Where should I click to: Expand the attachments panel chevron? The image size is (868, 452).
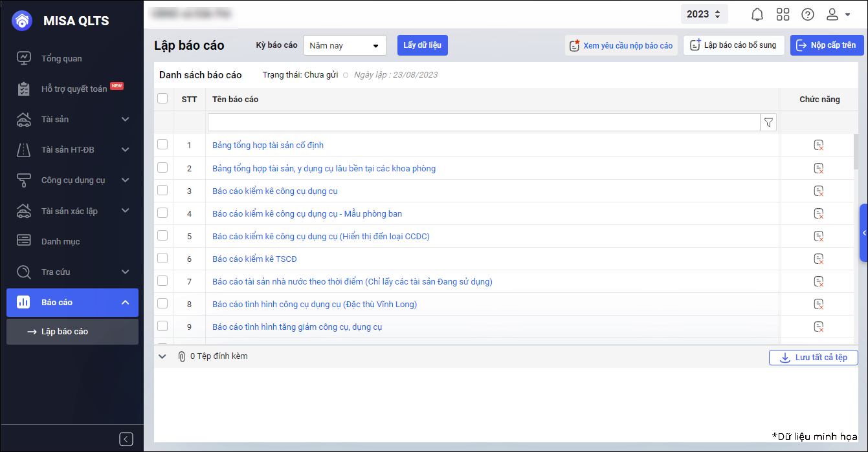(162, 356)
